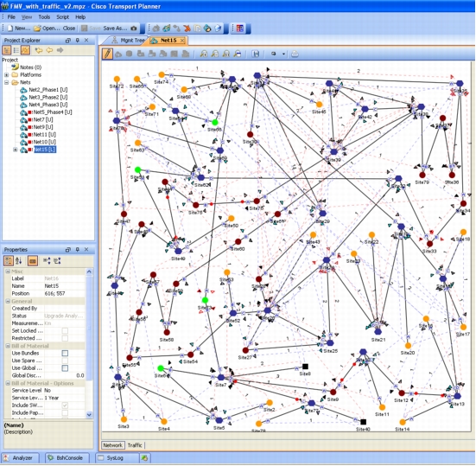Click the first zoom magnifier icon
476x466 pixels.
204,54
